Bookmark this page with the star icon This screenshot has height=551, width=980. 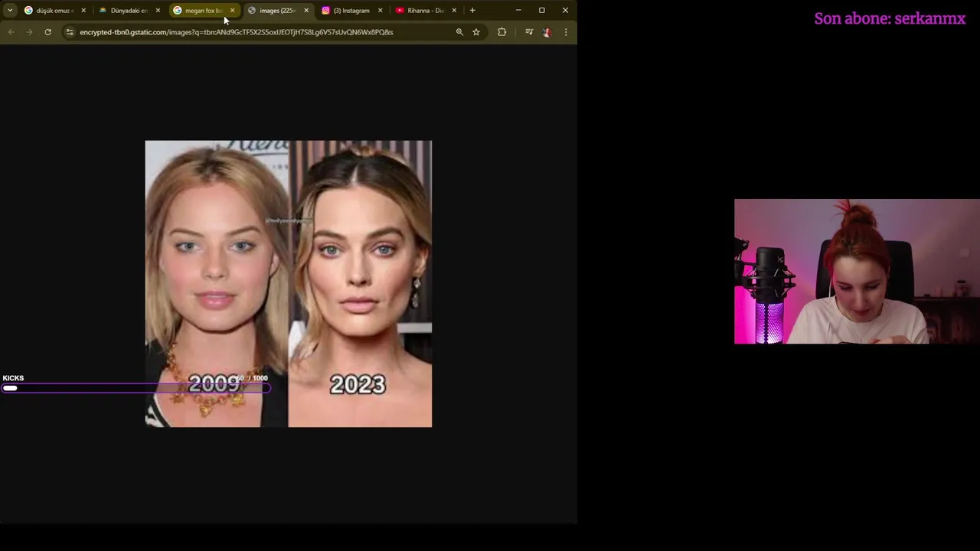coord(476,32)
